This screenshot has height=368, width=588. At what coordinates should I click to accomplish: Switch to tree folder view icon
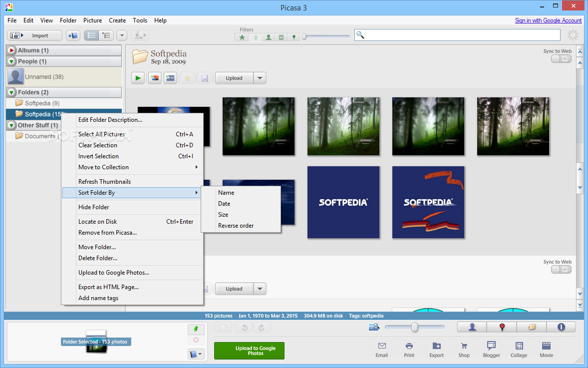click(106, 35)
